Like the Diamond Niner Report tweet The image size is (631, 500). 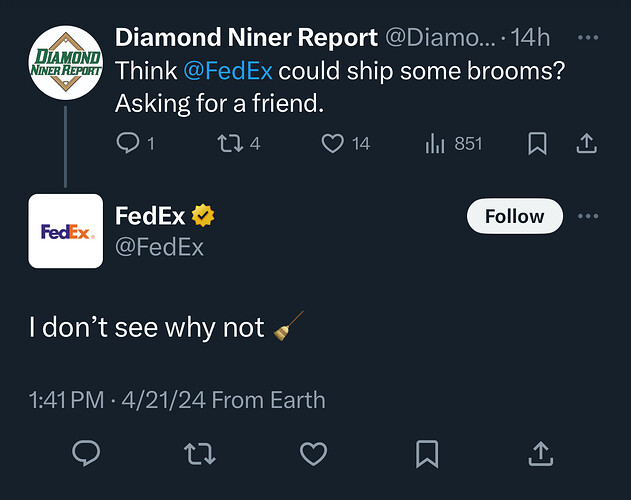(x=345, y=143)
